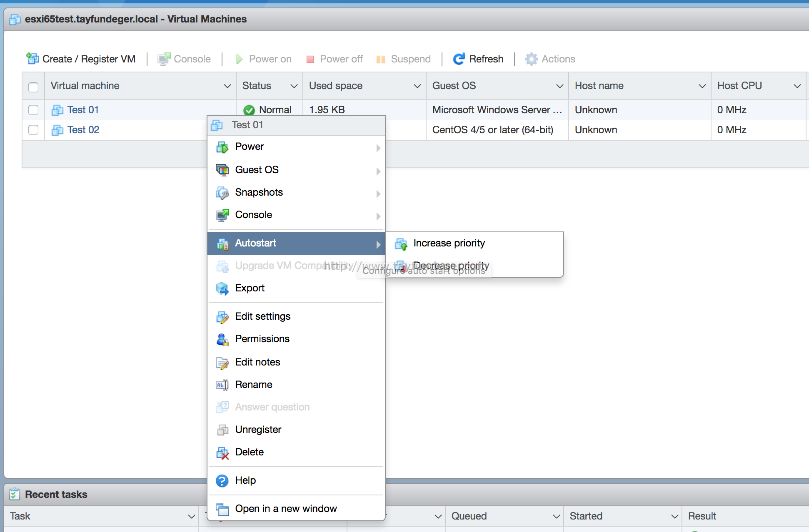Open the Host CPU column dropdown arrow

[x=797, y=86]
